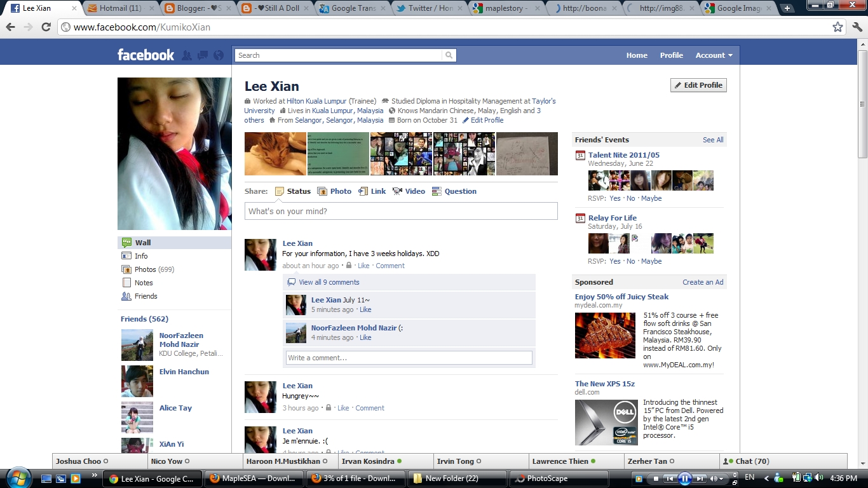Click the Facebook logo in header
The height and width of the screenshot is (488, 868).
(x=146, y=55)
